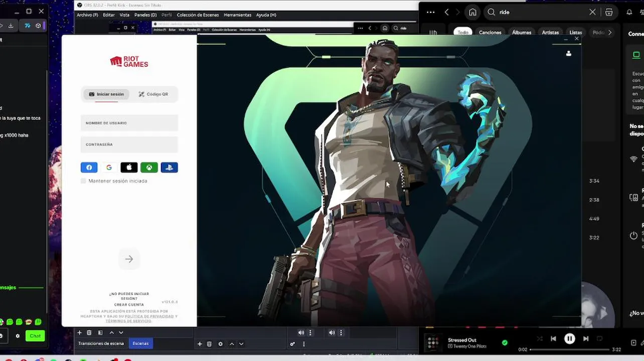Open Editar menu in OBS
This screenshot has width=644, height=361.
click(x=109, y=15)
